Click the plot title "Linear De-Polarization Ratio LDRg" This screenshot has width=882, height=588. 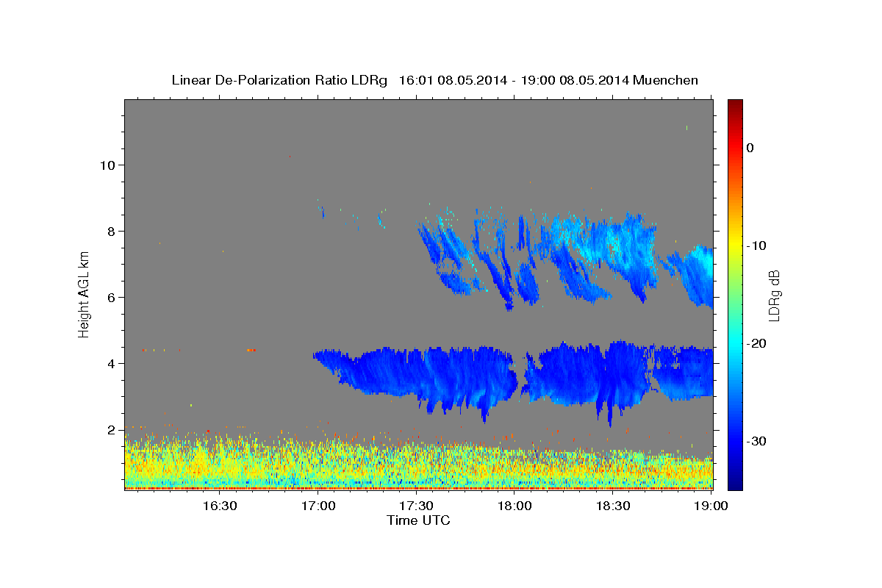279,80
